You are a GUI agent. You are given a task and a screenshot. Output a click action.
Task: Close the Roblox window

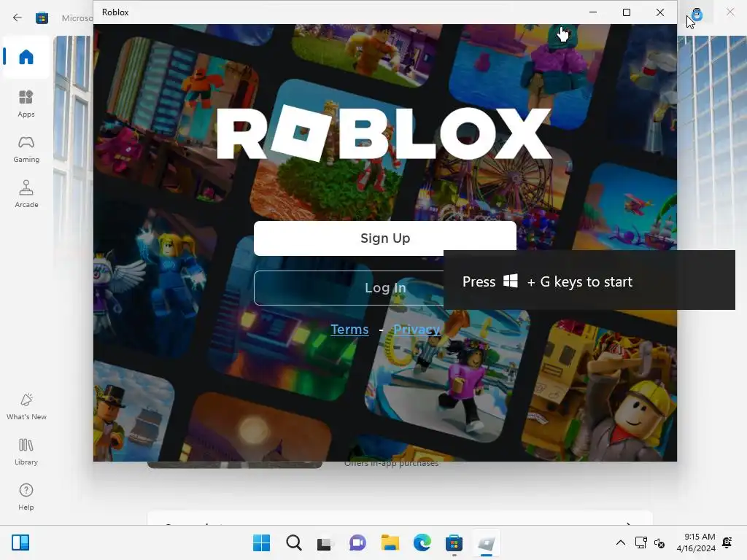[659, 12]
